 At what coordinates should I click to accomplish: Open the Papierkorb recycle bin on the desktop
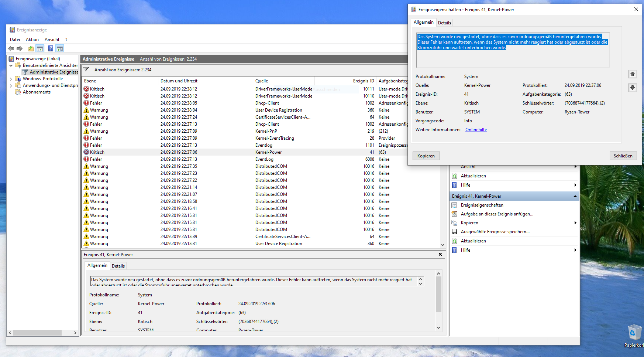click(634, 336)
